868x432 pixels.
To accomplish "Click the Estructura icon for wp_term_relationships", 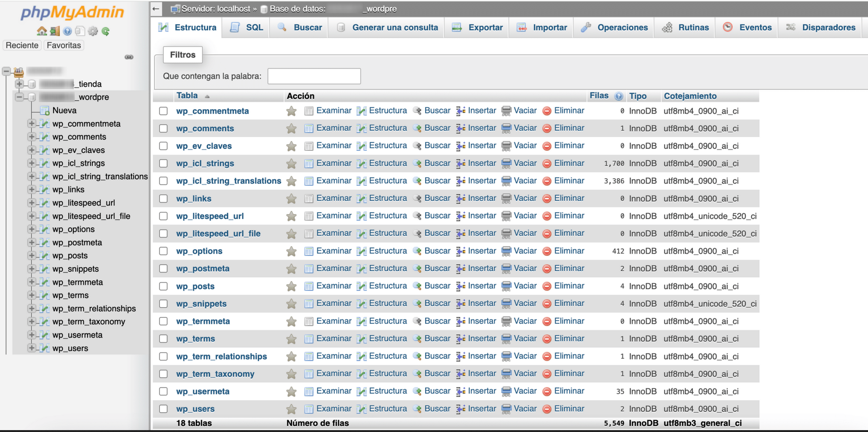I will point(361,356).
